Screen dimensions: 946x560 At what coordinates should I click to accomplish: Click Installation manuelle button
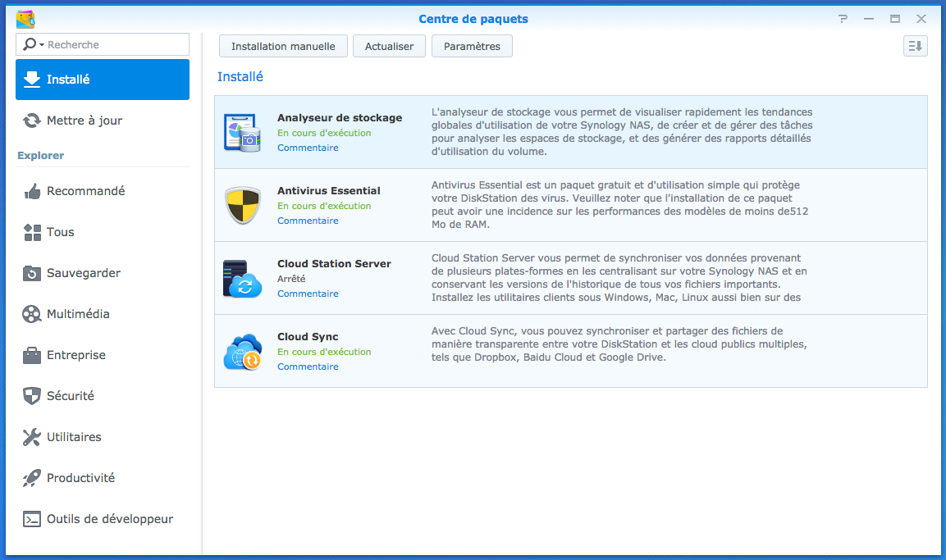[283, 47]
